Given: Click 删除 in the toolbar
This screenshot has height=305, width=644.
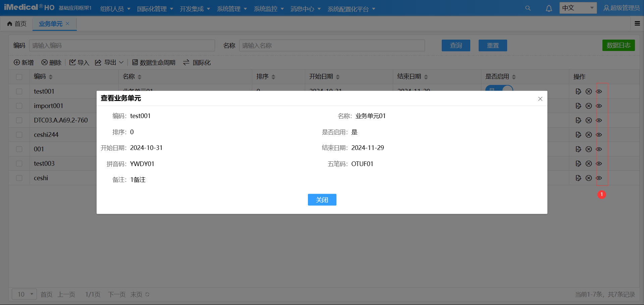Looking at the screenshot, I should (51, 62).
